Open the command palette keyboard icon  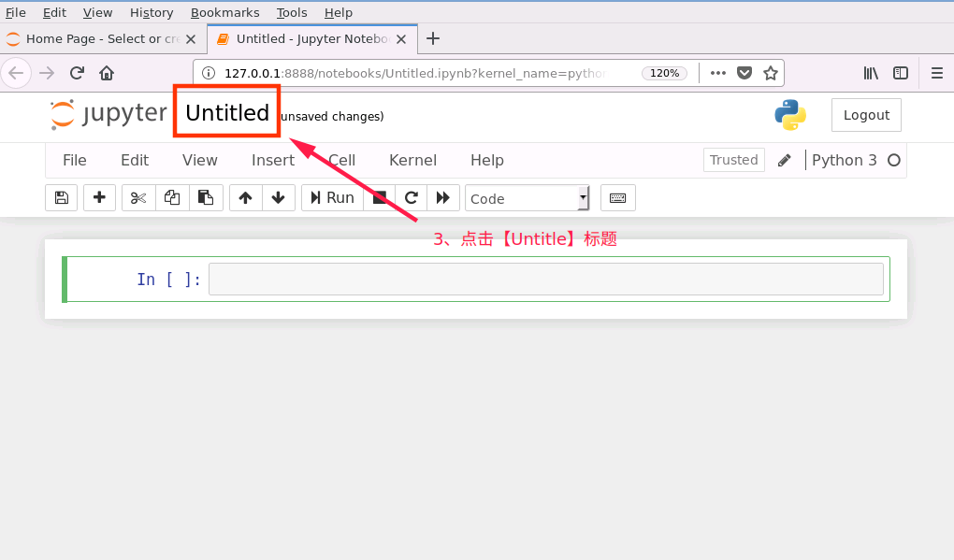tap(617, 197)
